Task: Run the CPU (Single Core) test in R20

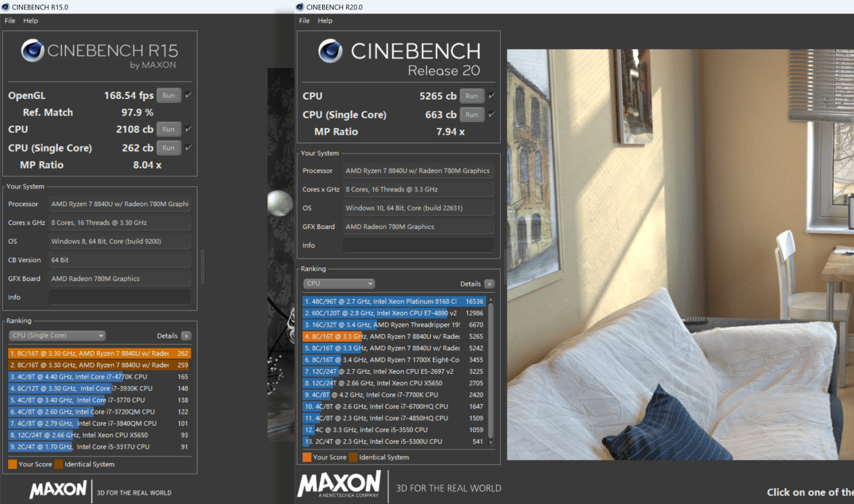Action: pyautogui.click(x=472, y=115)
